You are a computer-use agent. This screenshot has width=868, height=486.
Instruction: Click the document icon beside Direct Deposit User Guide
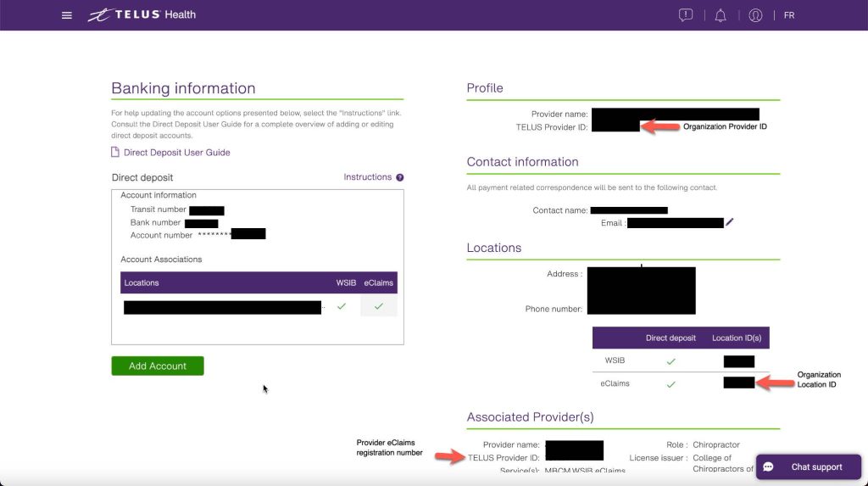[115, 152]
